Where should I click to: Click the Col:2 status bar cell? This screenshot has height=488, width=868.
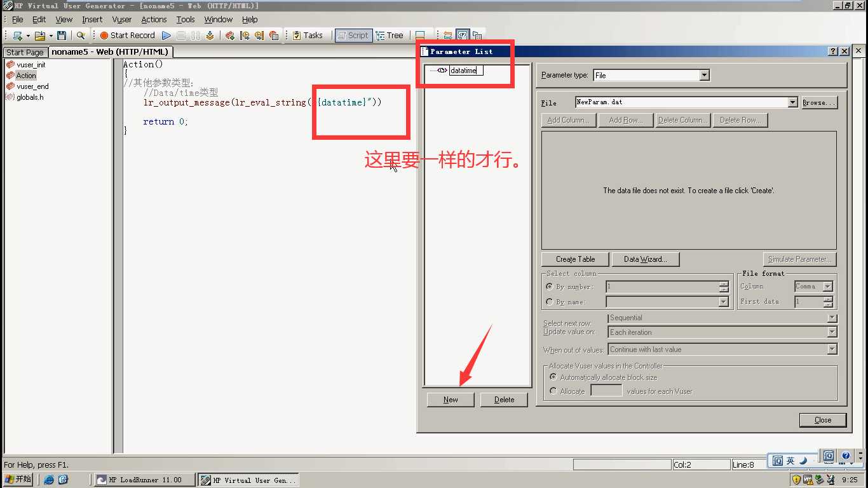coord(701,464)
